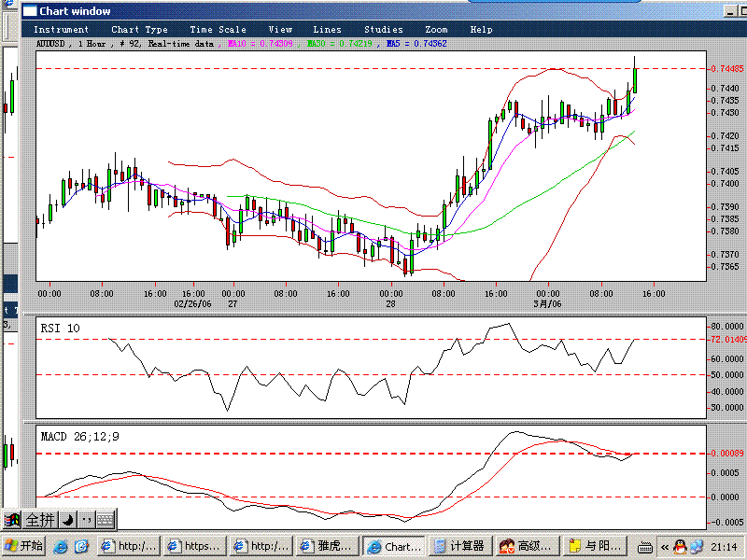Click the Zoom menu item
The width and height of the screenshot is (747, 560).
(x=436, y=30)
